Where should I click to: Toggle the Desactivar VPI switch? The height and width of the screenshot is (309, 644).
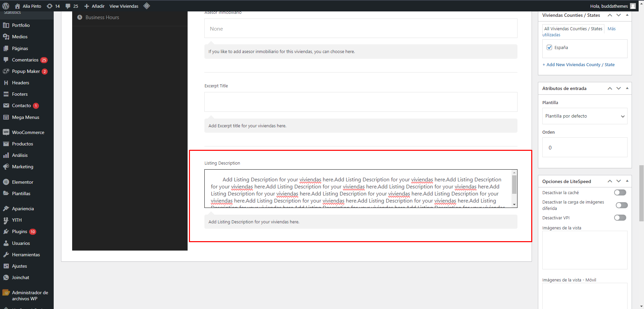point(620,218)
